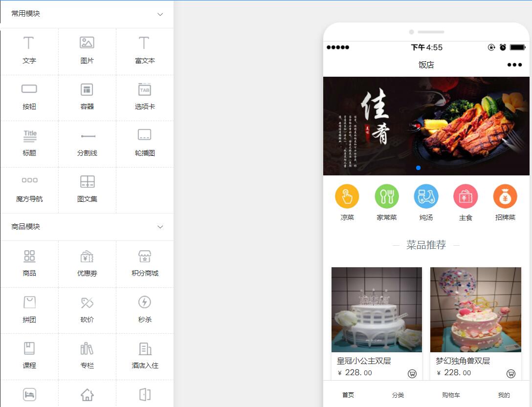Add the 文字 text module
The width and height of the screenshot is (532, 407).
29,51
